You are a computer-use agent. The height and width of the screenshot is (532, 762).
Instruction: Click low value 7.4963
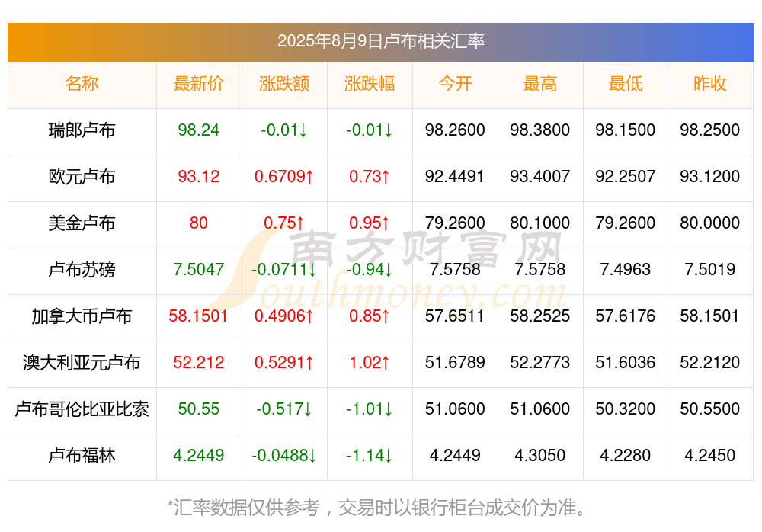coord(626,269)
